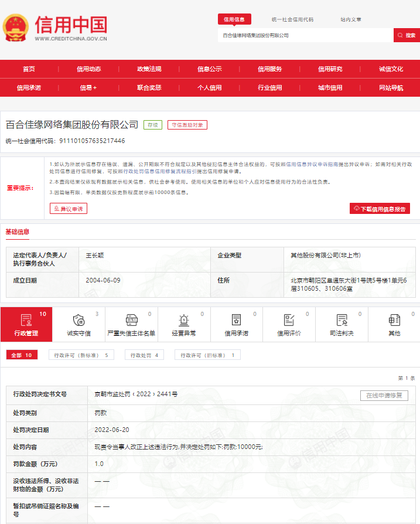Open the 诚信文化 navigation item
This screenshot has height=524, width=420.
click(x=391, y=69)
